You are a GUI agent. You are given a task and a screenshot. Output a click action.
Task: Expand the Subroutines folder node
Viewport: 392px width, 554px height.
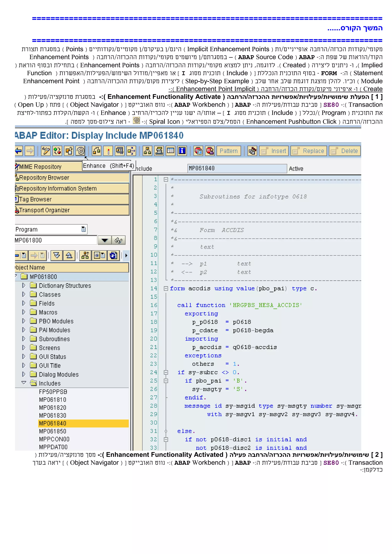(x=24, y=339)
